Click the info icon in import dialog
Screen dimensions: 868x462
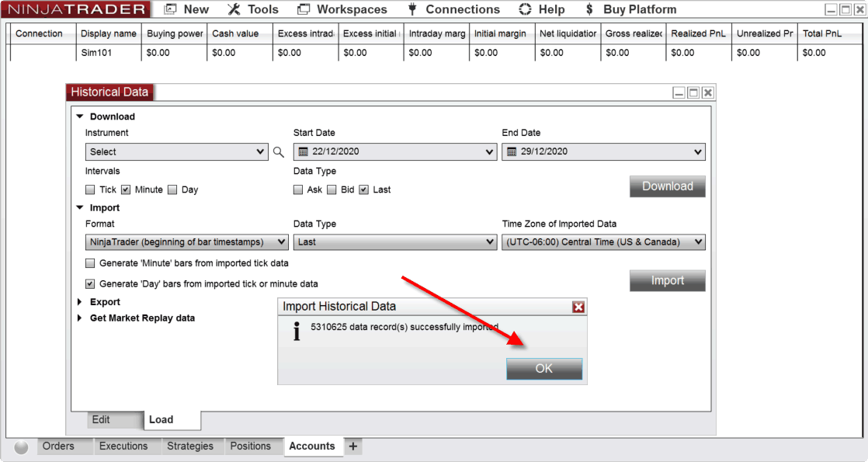coord(297,332)
